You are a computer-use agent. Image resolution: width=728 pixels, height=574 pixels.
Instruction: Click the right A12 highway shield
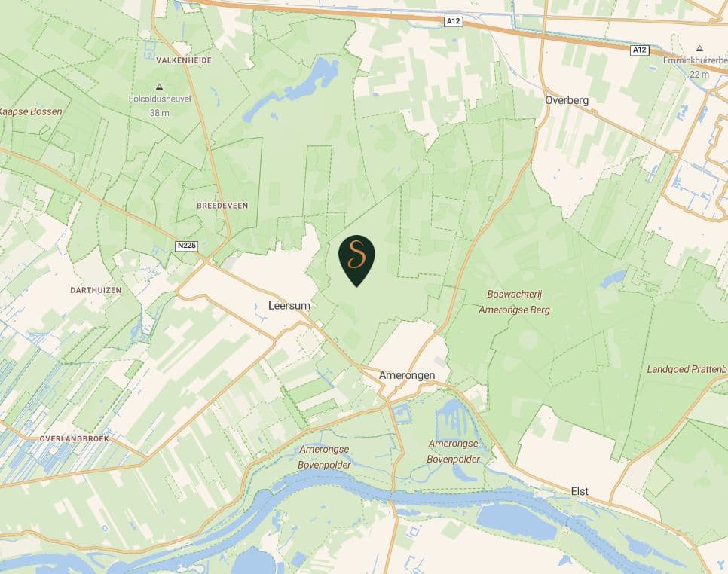[x=640, y=50]
